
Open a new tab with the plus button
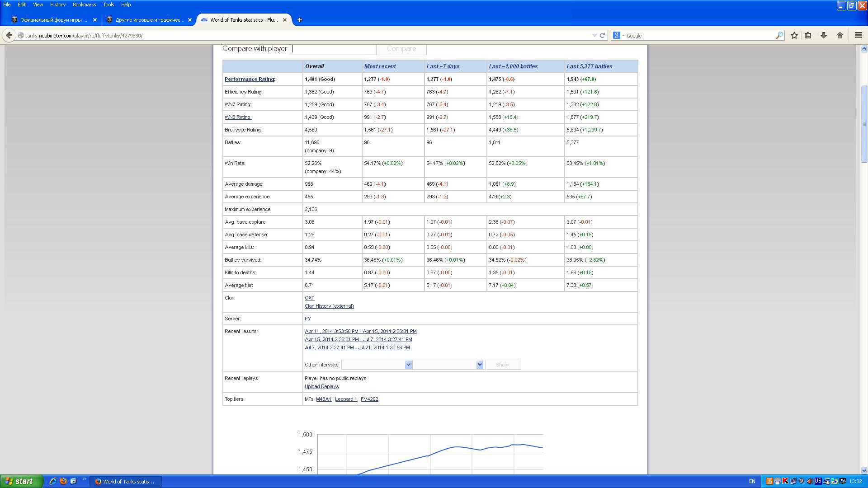pos(299,20)
